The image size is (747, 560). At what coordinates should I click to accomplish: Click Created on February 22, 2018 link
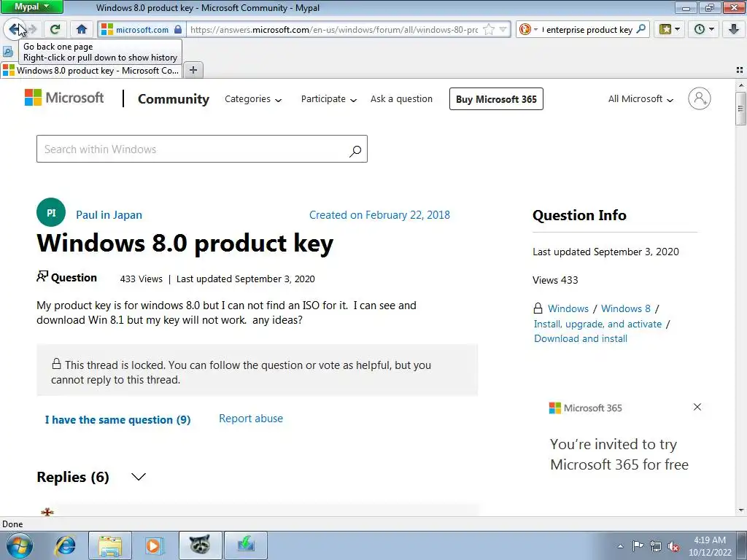click(x=379, y=215)
